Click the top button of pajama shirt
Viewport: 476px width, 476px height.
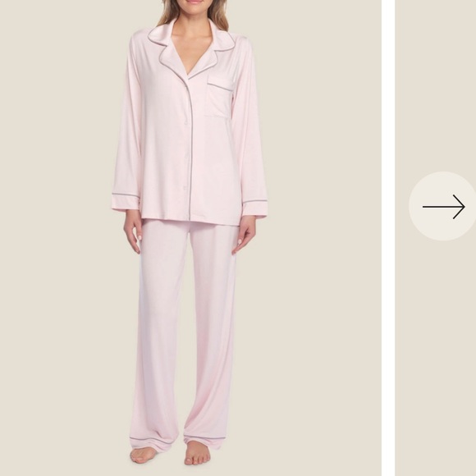point(185,122)
